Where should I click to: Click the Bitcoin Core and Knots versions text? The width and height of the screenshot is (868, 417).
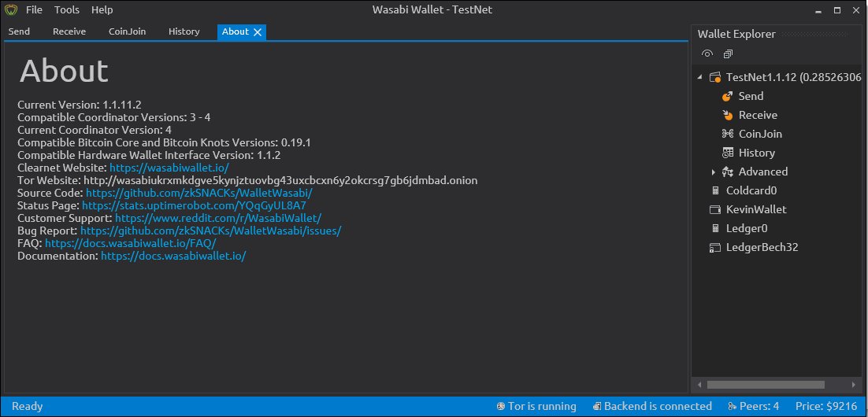(x=165, y=142)
